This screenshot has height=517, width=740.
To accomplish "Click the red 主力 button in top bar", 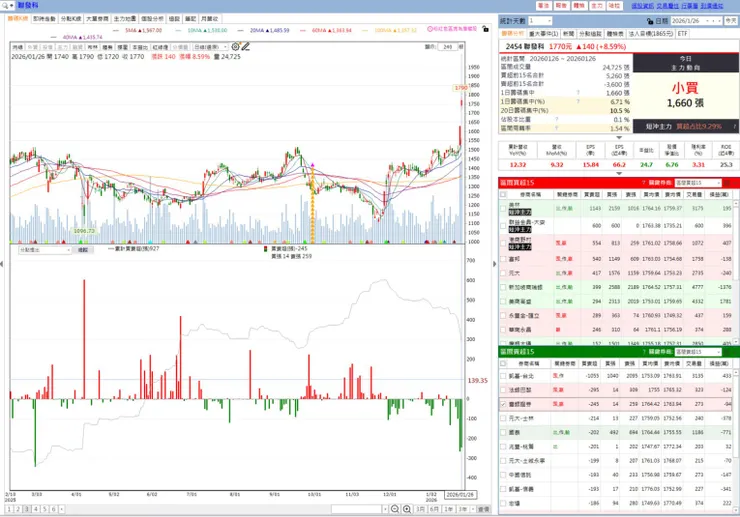I will 597,6.
